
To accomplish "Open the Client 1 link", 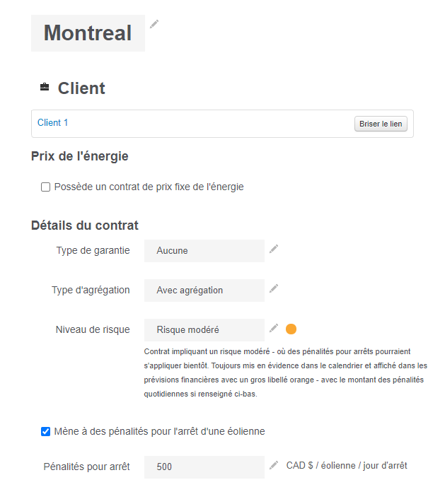I will [x=53, y=123].
